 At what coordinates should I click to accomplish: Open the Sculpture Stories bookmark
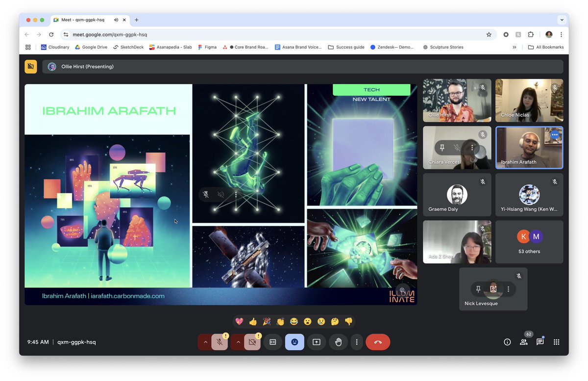[x=443, y=47]
